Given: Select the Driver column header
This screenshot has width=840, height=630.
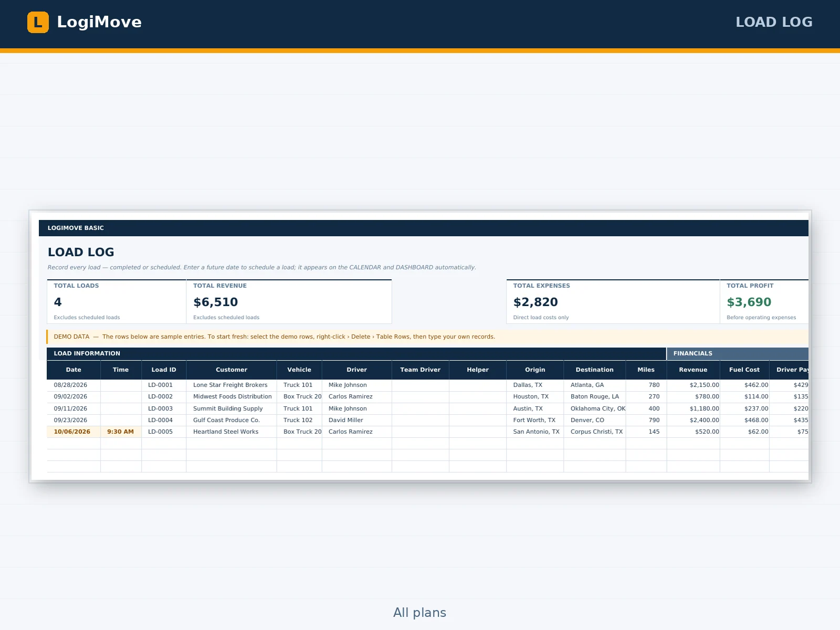Looking at the screenshot, I should point(357,370).
